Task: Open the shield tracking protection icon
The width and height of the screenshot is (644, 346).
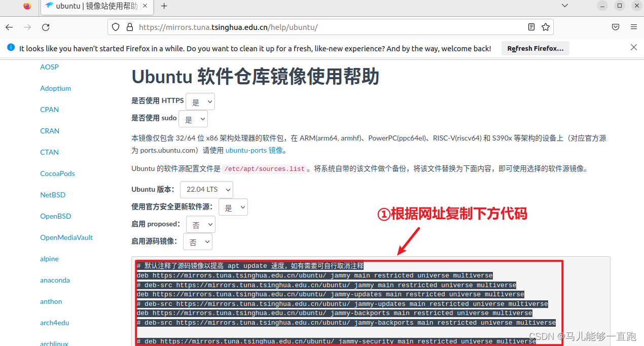Action: [116, 27]
